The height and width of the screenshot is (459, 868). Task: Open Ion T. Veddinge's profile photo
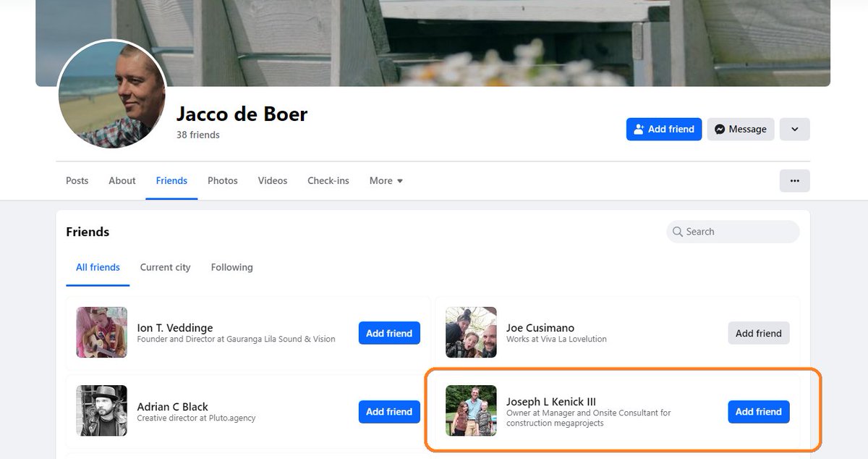[x=102, y=332]
